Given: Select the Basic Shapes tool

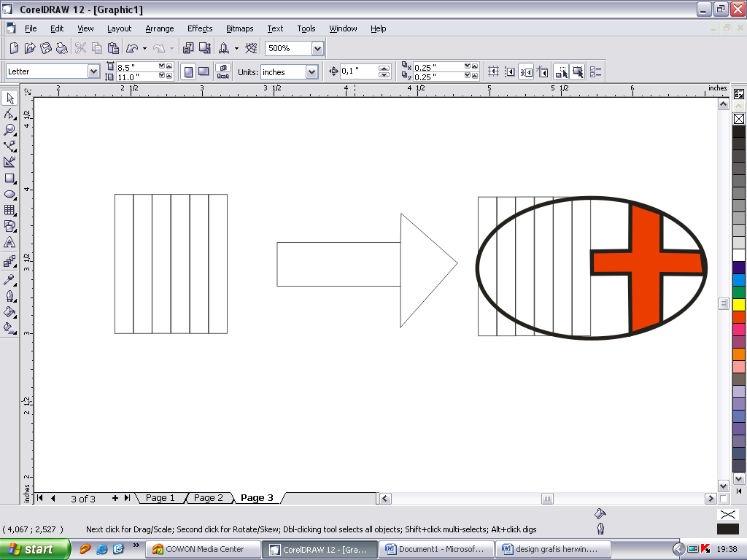Looking at the screenshot, I should (x=9, y=226).
